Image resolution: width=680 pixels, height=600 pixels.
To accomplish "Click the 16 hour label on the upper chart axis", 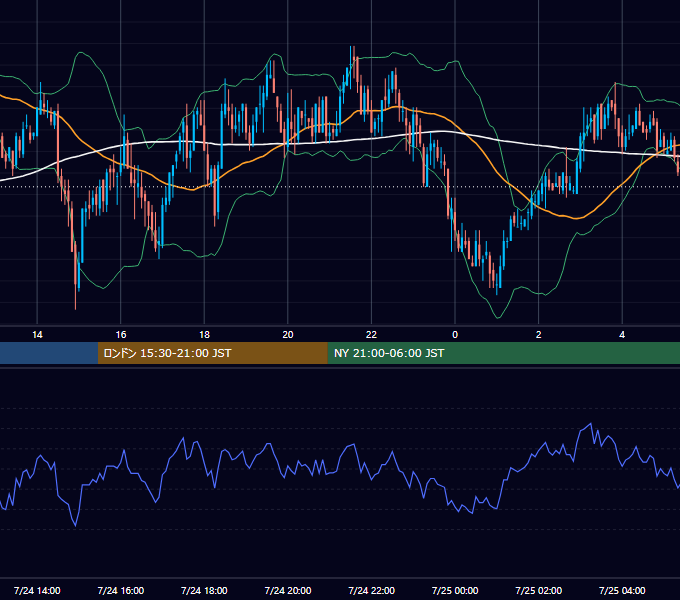I will pos(121,335).
